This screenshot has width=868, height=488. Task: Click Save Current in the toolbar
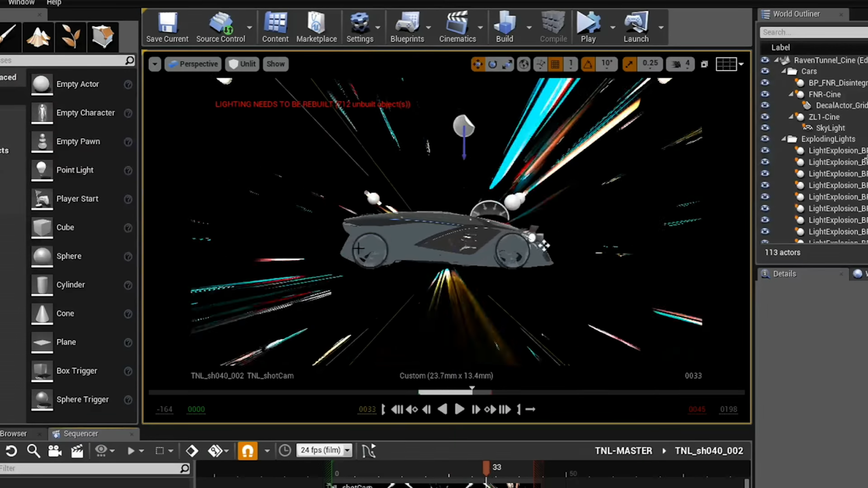pos(167,27)
